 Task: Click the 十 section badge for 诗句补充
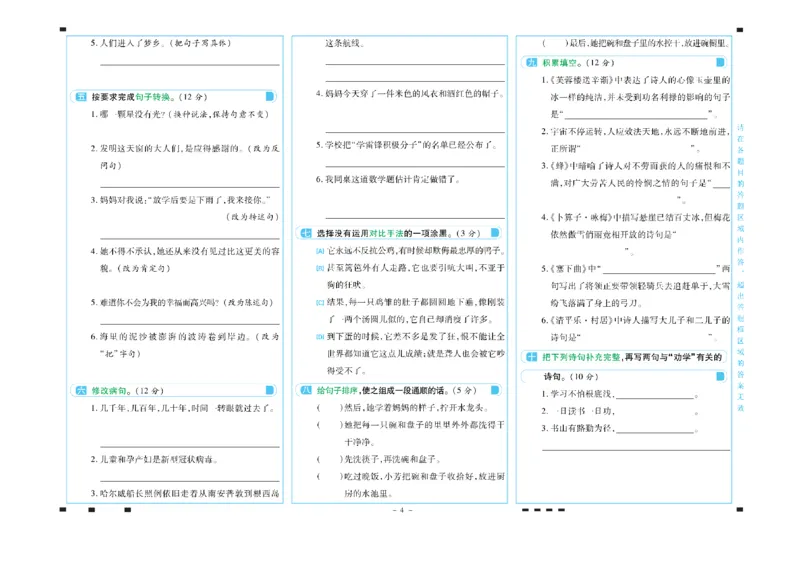pos(532,357)
